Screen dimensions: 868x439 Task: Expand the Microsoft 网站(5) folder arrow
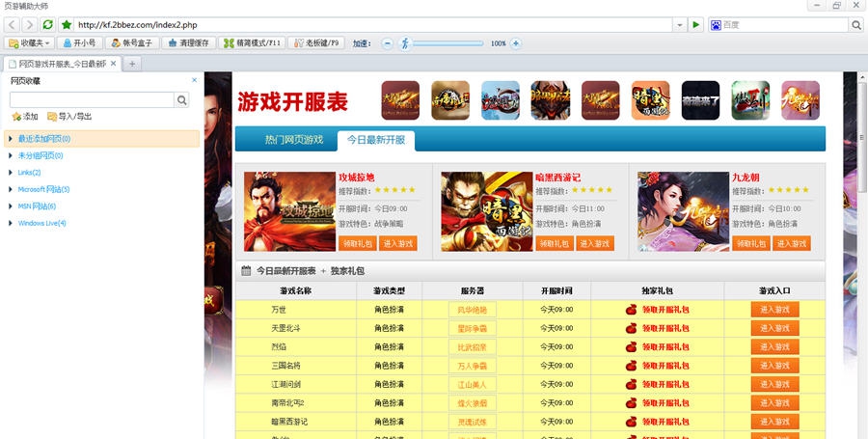(11, 189)
